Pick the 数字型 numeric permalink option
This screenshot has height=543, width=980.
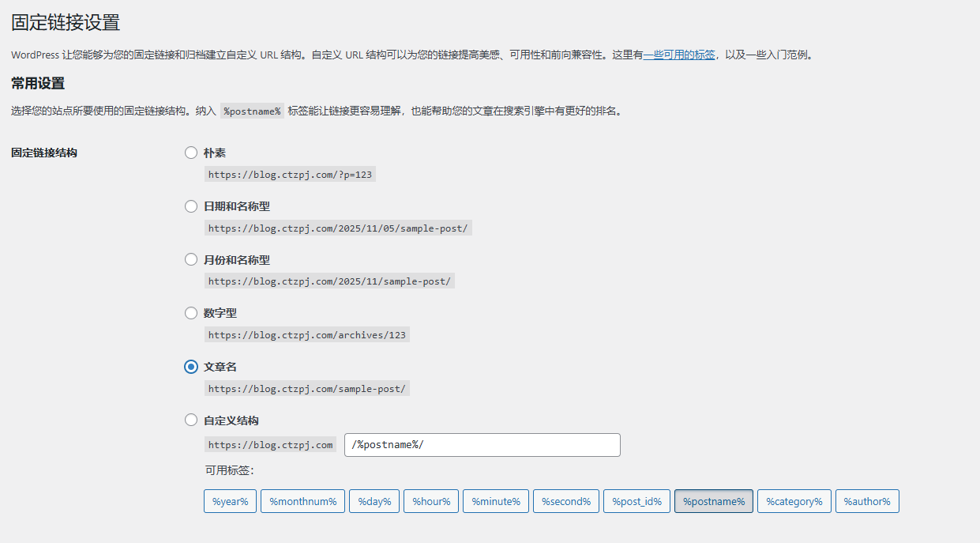(x=191, y=313)
